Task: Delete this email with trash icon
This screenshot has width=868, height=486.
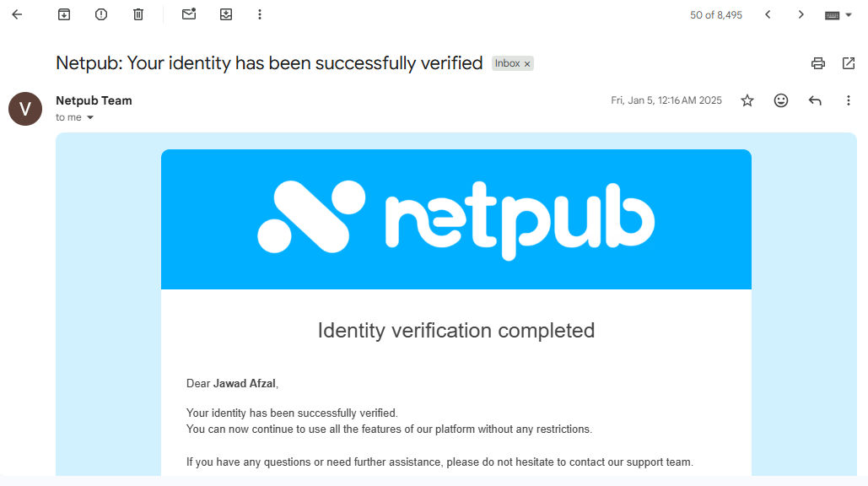Action: pos(138,14)
